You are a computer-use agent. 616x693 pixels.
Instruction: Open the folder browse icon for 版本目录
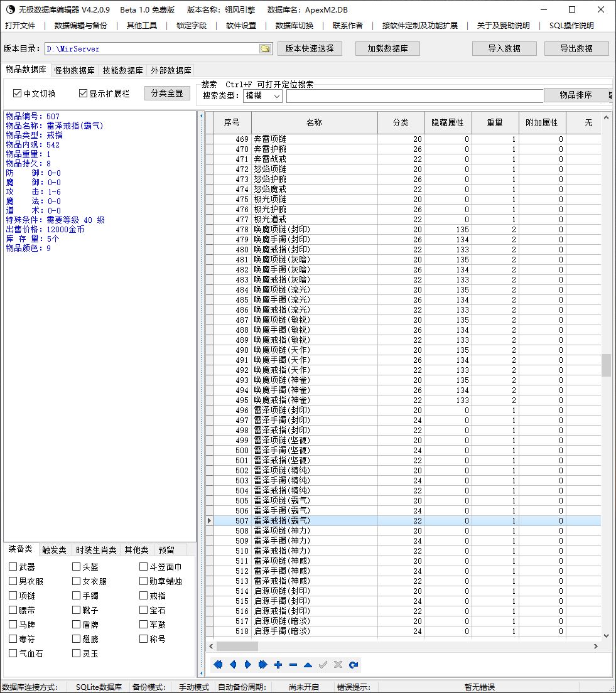[266, 48]
